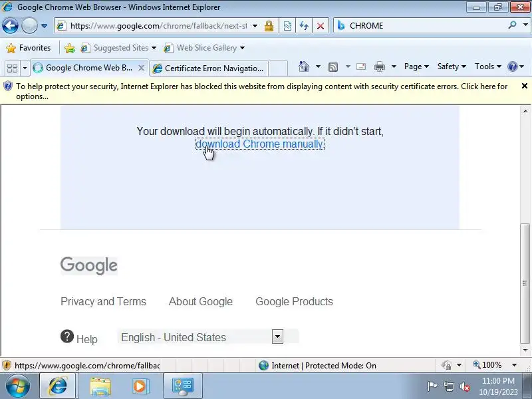Screen dimensions: 532x399
Task: Add to Favorites Bar star icon
Action: coord(70,48)
